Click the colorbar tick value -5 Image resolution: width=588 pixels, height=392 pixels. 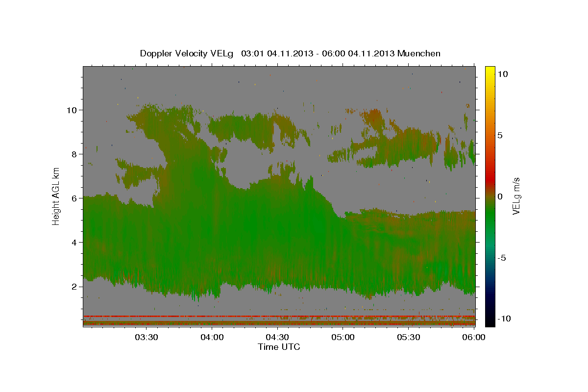coord(502,258)
